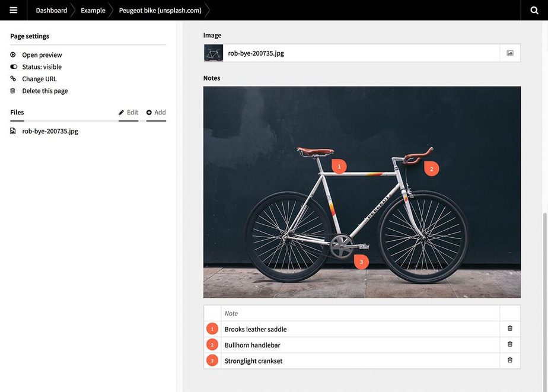Screen dimensions: 548x392
Task: Go to Dashboard in the breadcrumb
Action: tap(51, 10)
